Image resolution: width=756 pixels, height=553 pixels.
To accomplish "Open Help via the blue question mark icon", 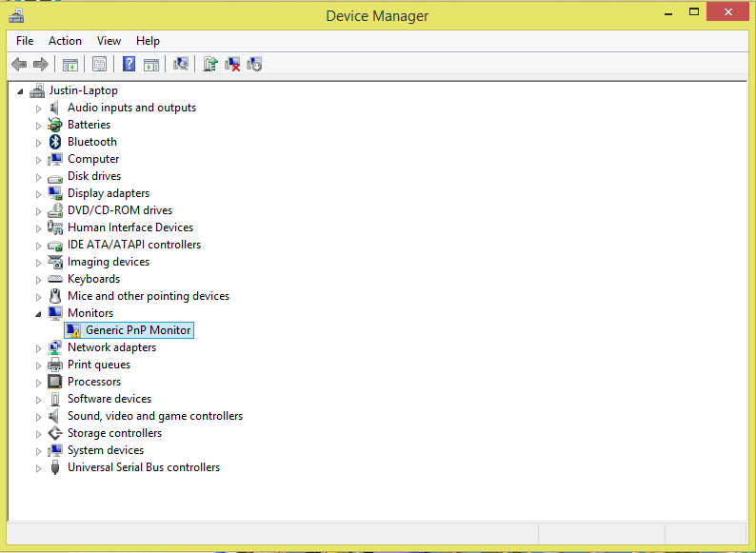I will point(128,64).
